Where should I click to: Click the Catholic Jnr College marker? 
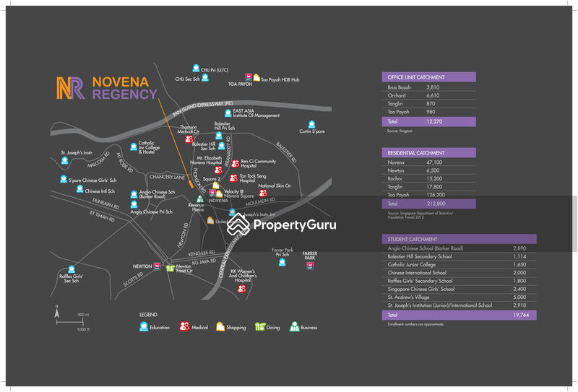click(133, 146)
